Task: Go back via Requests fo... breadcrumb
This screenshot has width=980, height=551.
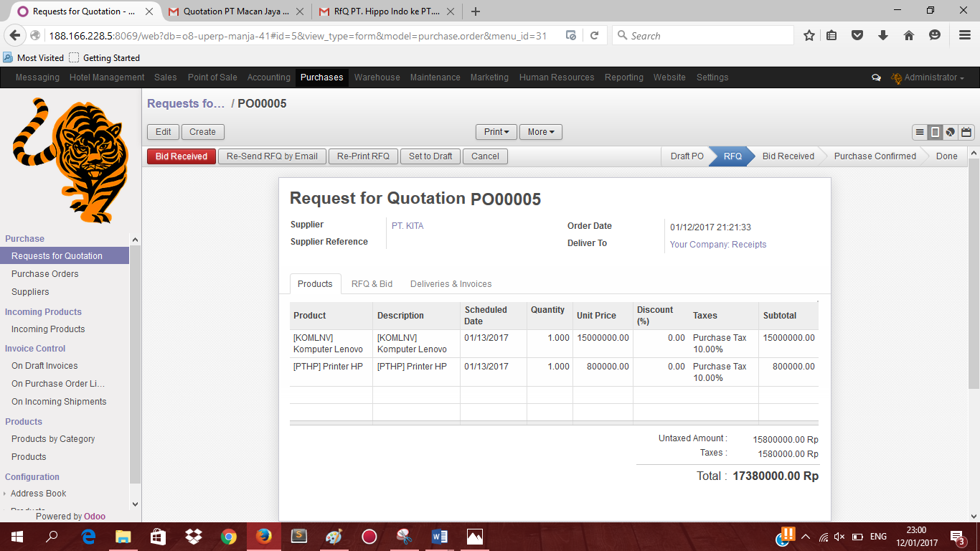Action: pos(186,104)
